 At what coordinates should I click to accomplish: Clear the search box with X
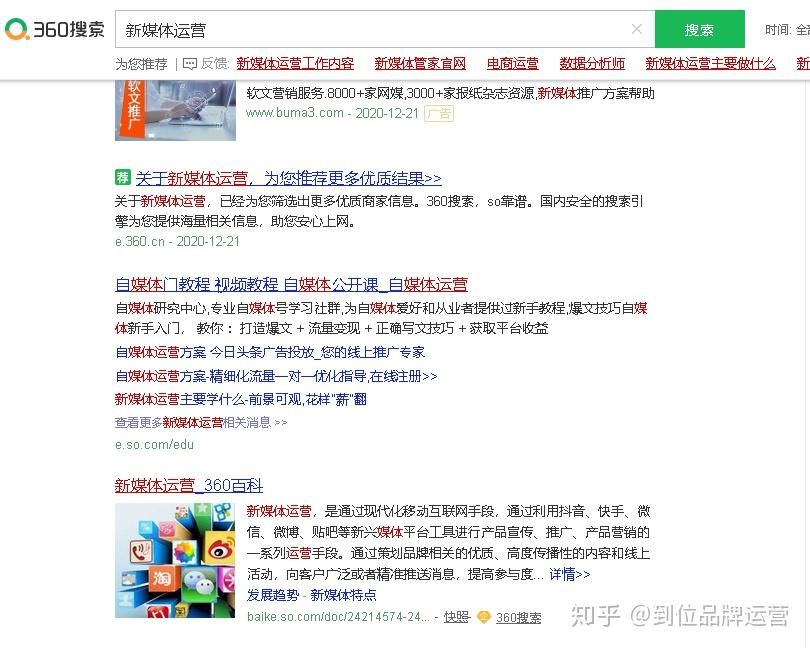click(x=636, y=29)
